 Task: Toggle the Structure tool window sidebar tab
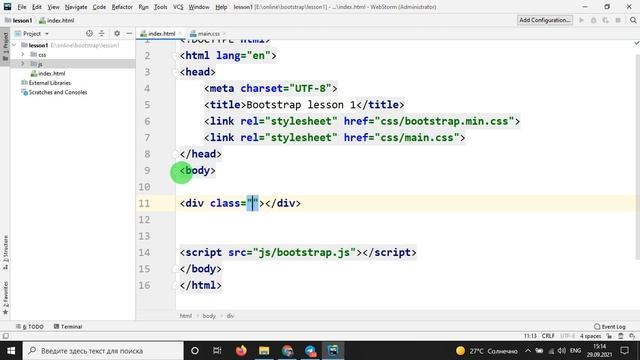click(5, 252)
